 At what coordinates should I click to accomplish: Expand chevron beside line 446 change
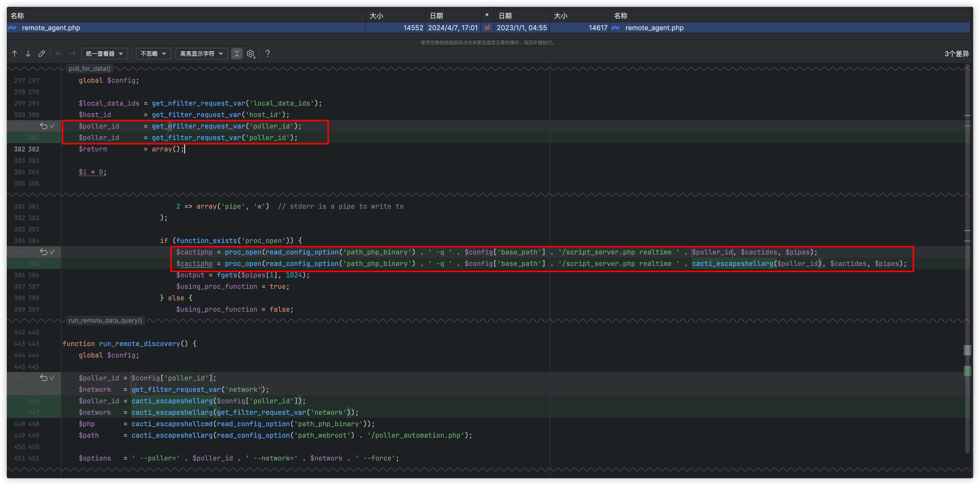click(52, 378)
